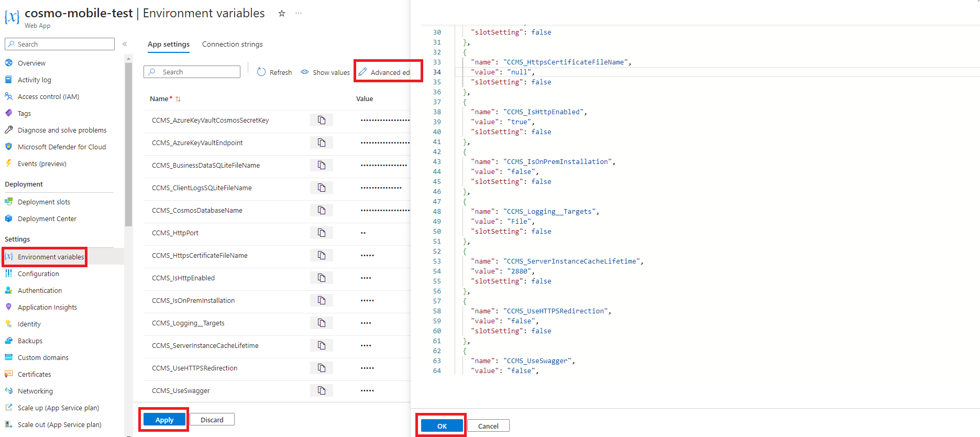Copy the CCMS_IsHttpEnabled value
Viewport: 980px width, 437px height.
click(x=322, y=278)
